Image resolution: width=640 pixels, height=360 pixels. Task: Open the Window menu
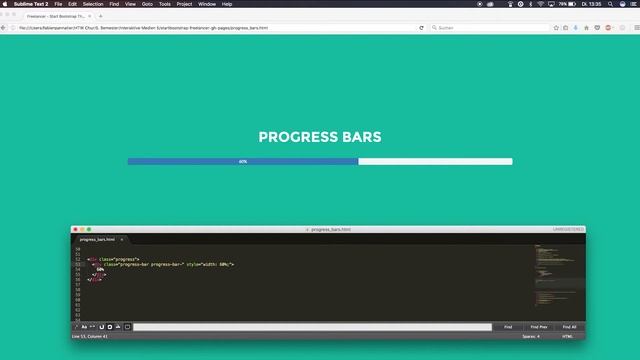click(207, 4)
